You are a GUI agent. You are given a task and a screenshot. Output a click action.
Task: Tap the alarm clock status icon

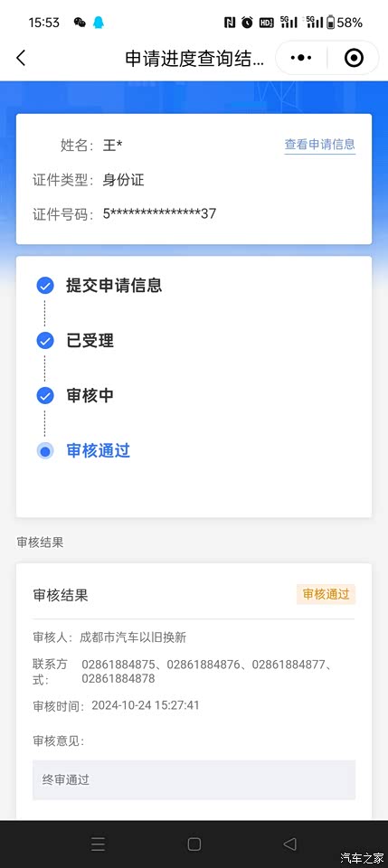pyautogui.click(x=247, y=23)
